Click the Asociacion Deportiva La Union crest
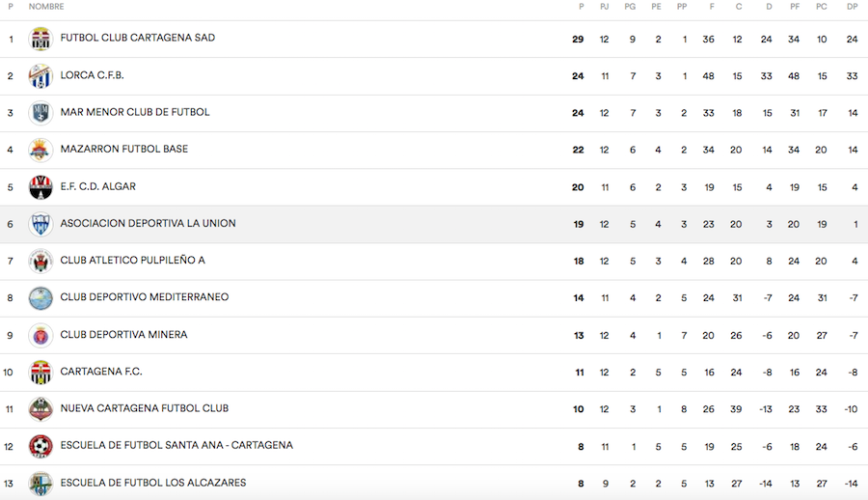Screen dimensions: 868x500 click(41, 224)
